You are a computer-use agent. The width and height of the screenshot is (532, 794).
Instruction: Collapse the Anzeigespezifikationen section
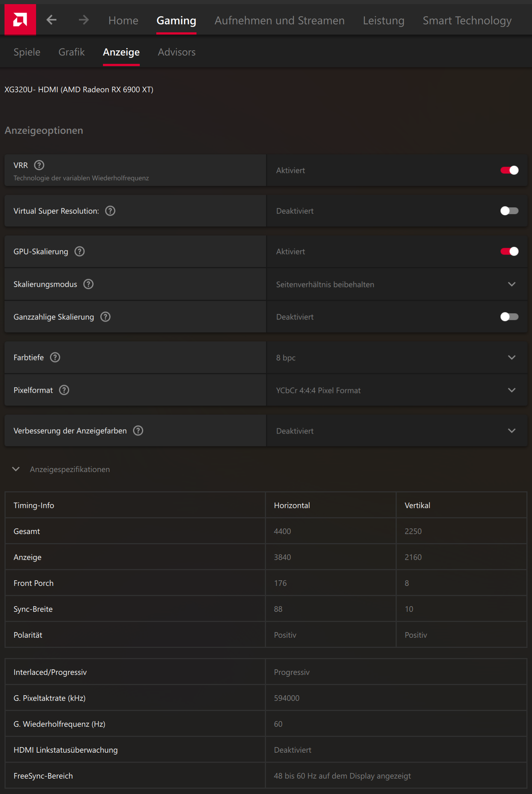pyautogui.click(x=16, y=469)
